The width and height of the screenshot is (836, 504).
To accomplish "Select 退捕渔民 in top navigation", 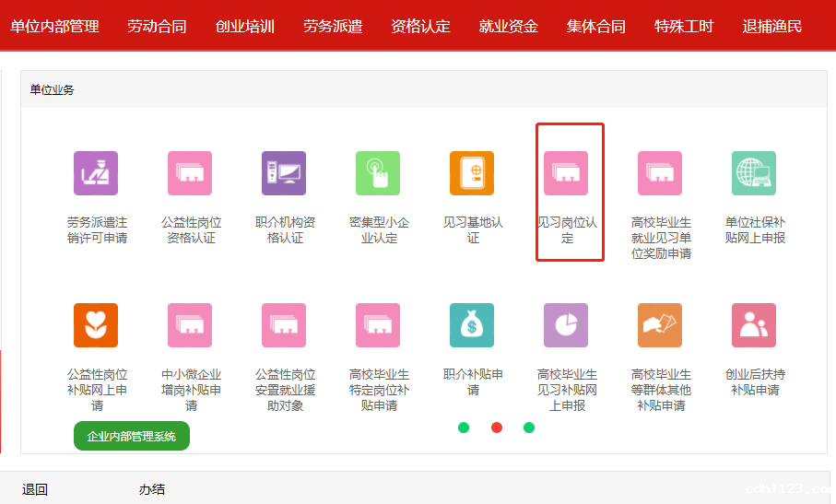I will pos(772,26).
